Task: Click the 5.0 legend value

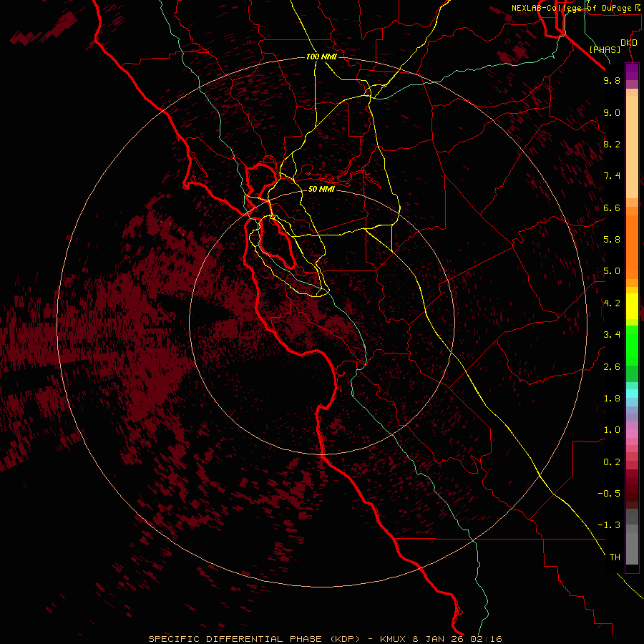Action: (x=612, y=271)
